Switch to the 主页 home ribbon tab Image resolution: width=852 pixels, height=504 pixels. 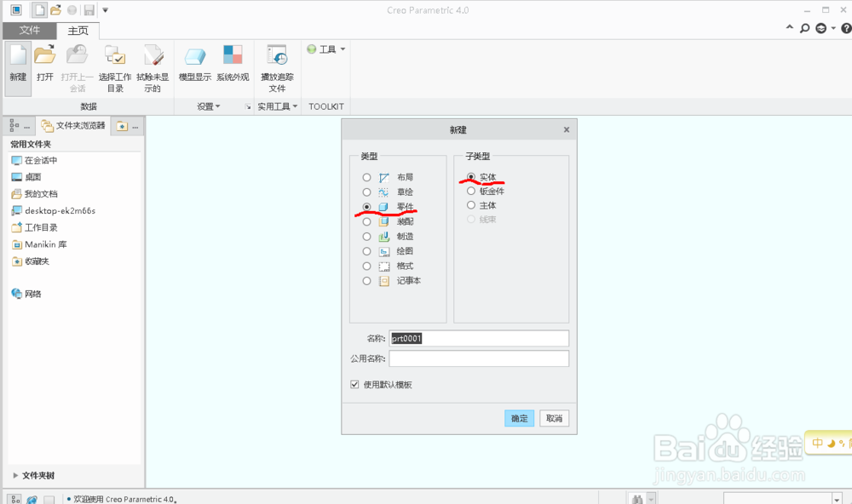tap(78, 31)
